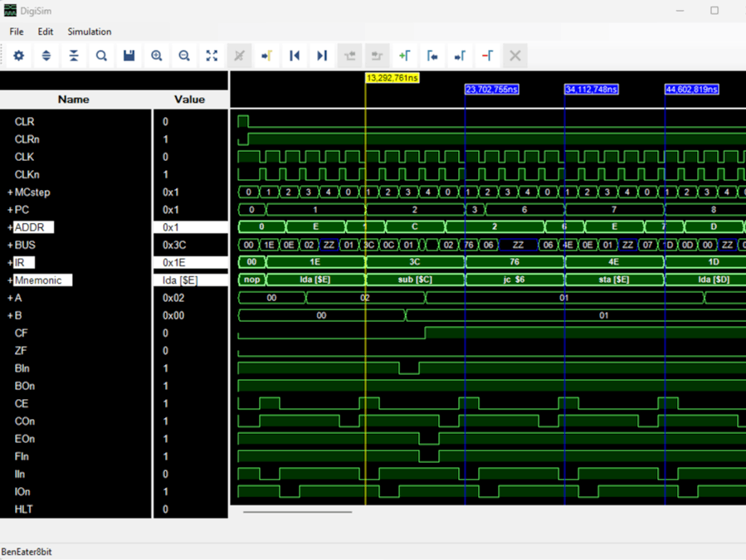Expand the B register signal

[x=10, y=315]
